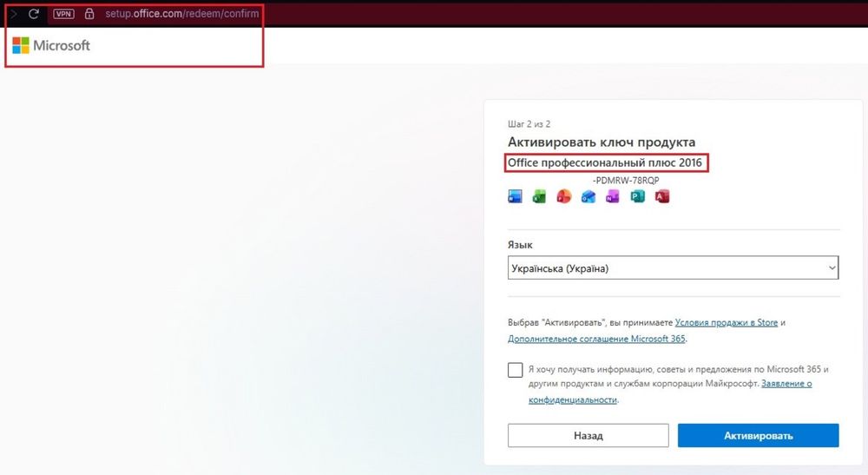The height and width of the screenshot is (475, 868).
Task: Click the Шаг 2 из 2 label
Action: click(529, 124)
